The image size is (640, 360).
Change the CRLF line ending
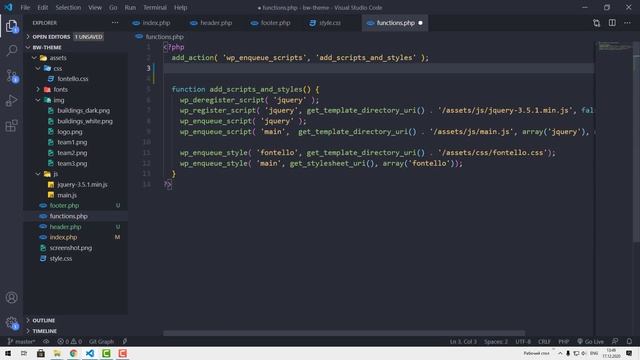click(x=544, y=341)
